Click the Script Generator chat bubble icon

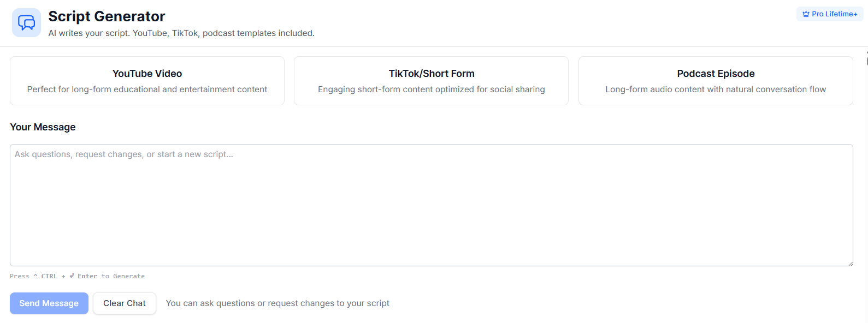[26, 22]
